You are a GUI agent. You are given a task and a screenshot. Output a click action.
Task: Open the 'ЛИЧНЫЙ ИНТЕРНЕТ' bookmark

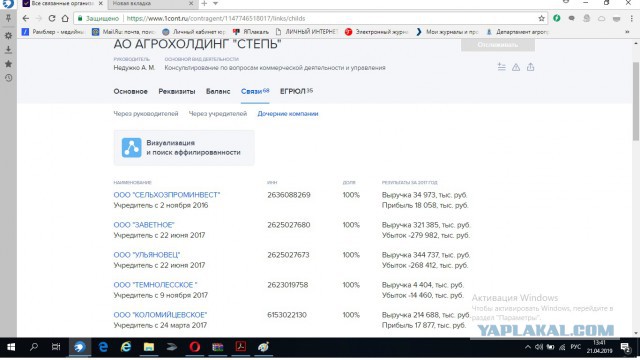coord(307,31)
